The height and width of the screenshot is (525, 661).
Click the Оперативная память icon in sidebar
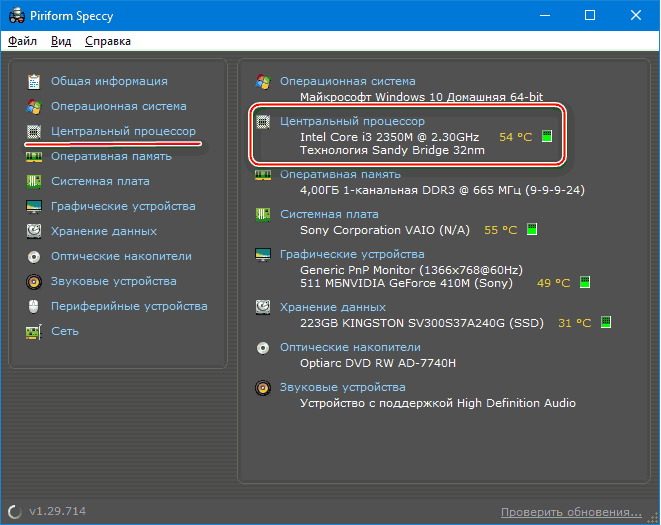coord(34,157)
